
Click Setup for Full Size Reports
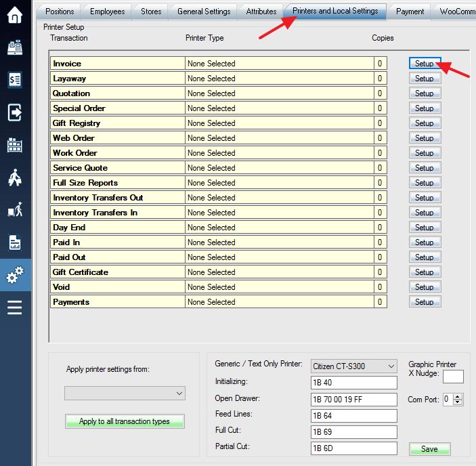tap(425, 182)
